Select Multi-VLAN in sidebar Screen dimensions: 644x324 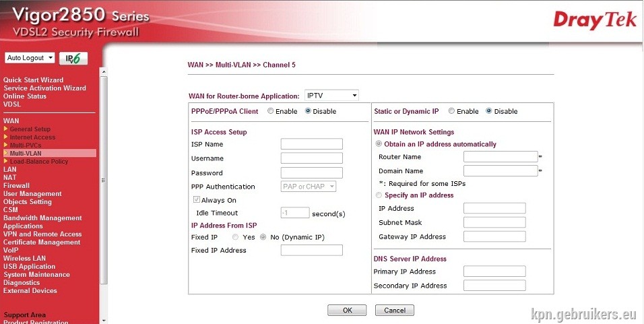tap(26, 153)
